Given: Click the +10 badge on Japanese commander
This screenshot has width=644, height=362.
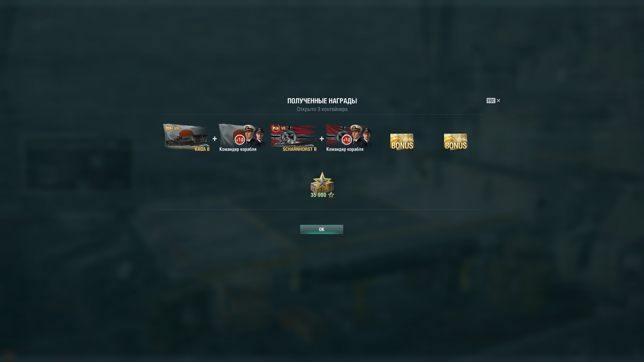Looking at the screenshot, I should (239, 140).
